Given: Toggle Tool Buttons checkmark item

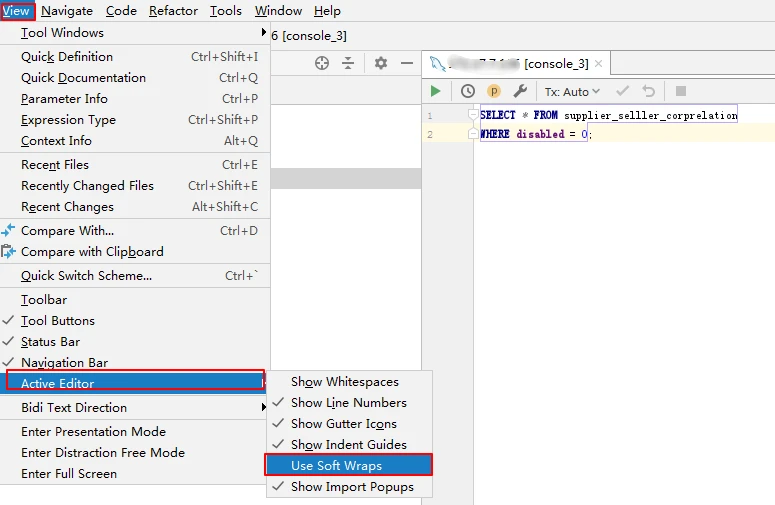Looking at the screenshot, I should [x=135, y=321].
